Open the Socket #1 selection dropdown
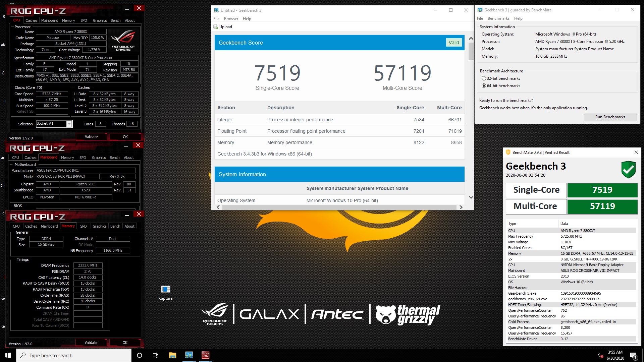Viewport: 644px width, 362px height. (x=69, y=124)
